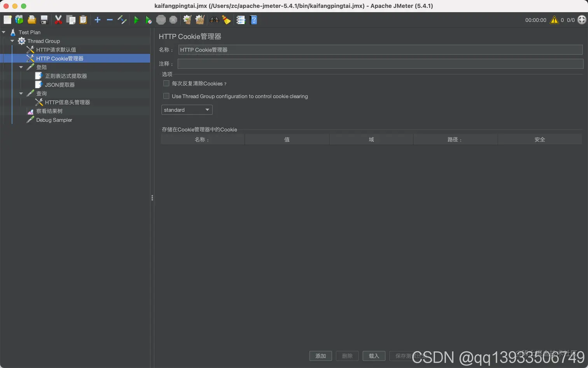Click the 删除 button

pyautogui.click(x=347, y=356)
